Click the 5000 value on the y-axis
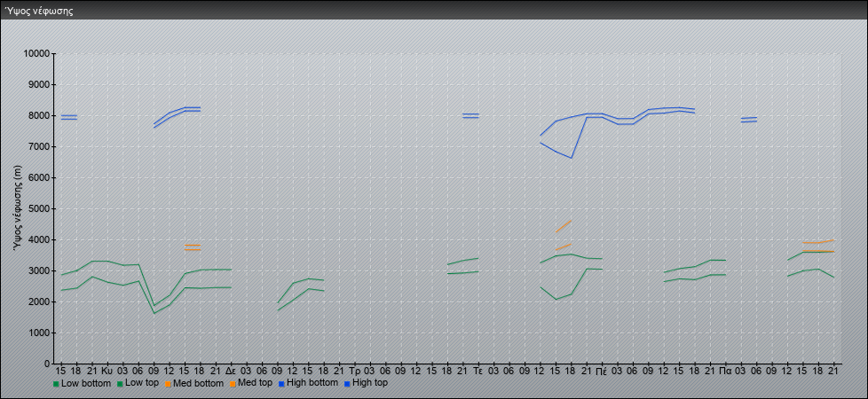This screenshot has height=399, width=868. (x=39, y=208)
